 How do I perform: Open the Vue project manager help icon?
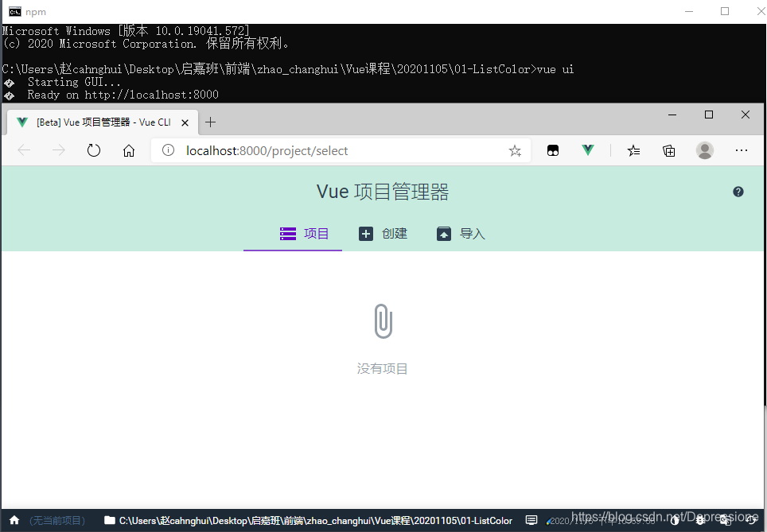point(738,191)
